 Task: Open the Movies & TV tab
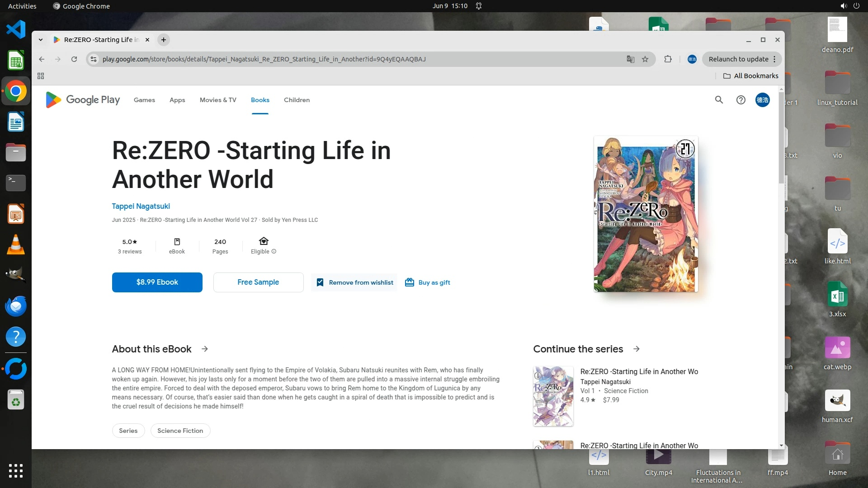(218, 100)
